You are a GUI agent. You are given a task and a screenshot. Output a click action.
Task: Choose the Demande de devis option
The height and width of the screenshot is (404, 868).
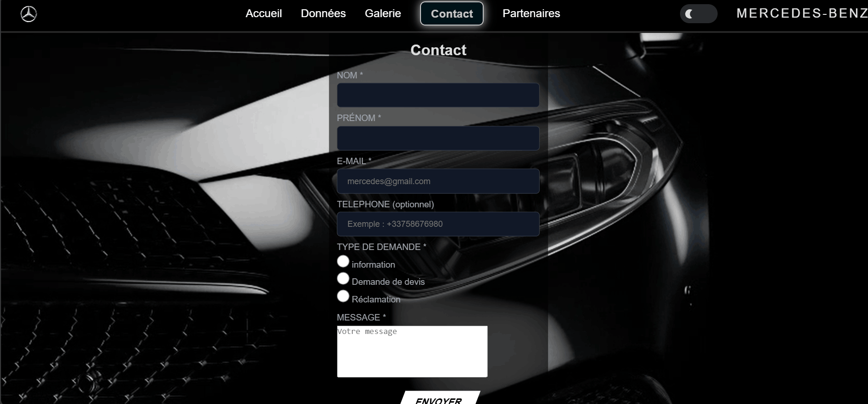pos(343,279)
